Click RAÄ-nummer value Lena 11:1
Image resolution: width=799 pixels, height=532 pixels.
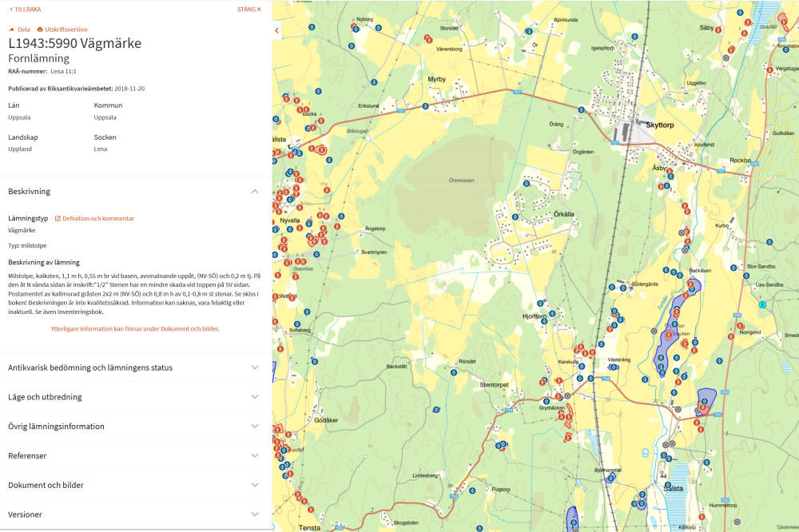tap(63, 71)
